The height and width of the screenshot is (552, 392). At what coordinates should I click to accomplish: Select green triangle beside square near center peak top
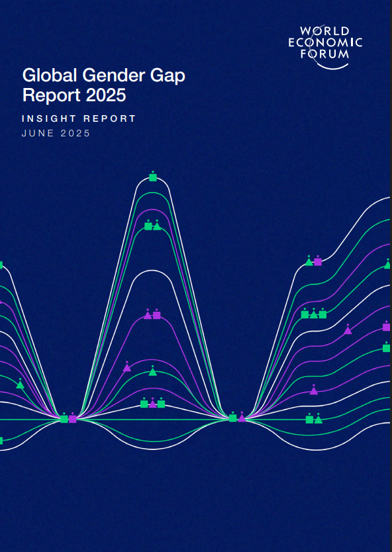tap(157, 226)
